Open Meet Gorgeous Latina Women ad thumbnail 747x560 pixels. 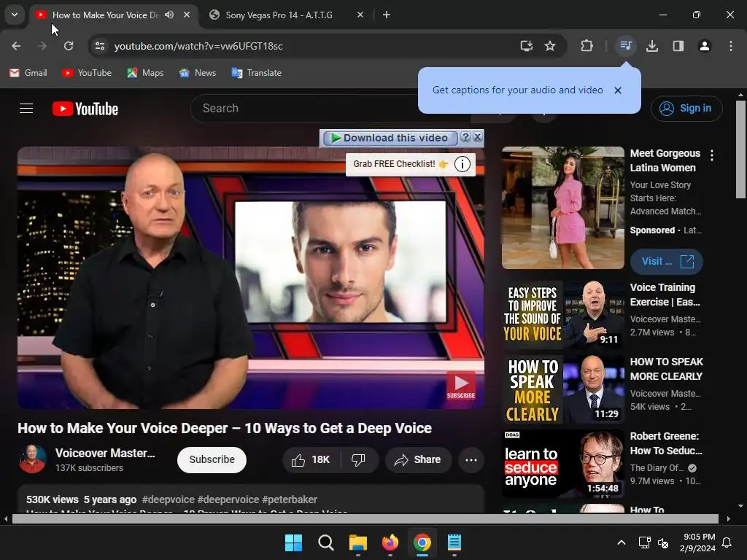click(563, 208)
